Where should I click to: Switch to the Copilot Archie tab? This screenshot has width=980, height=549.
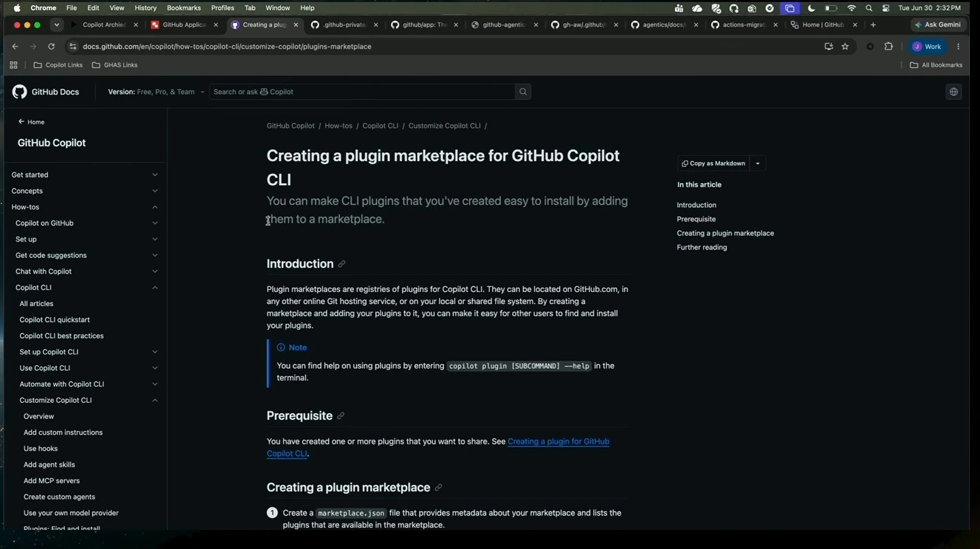pyautogui.click(x=104, y=24)
